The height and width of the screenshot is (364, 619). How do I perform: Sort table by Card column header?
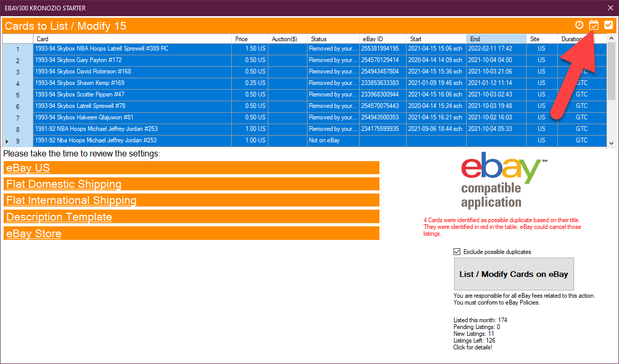(132, 39)
